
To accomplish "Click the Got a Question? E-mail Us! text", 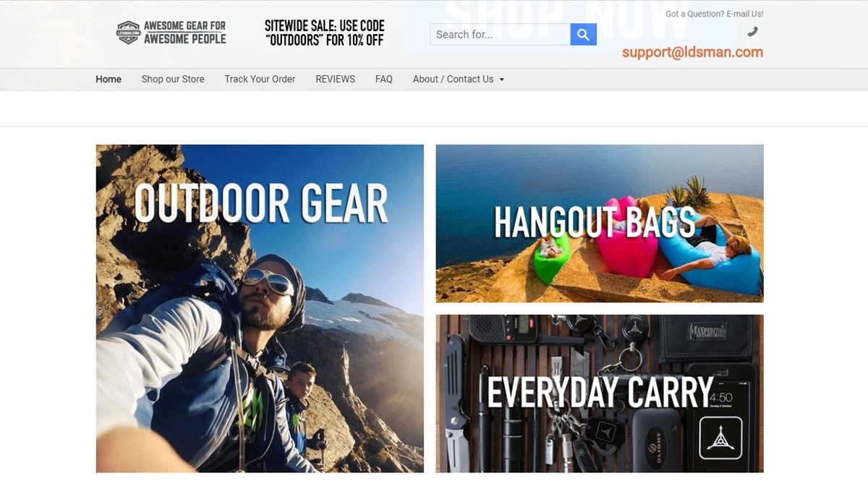I will tap(714, 14).
